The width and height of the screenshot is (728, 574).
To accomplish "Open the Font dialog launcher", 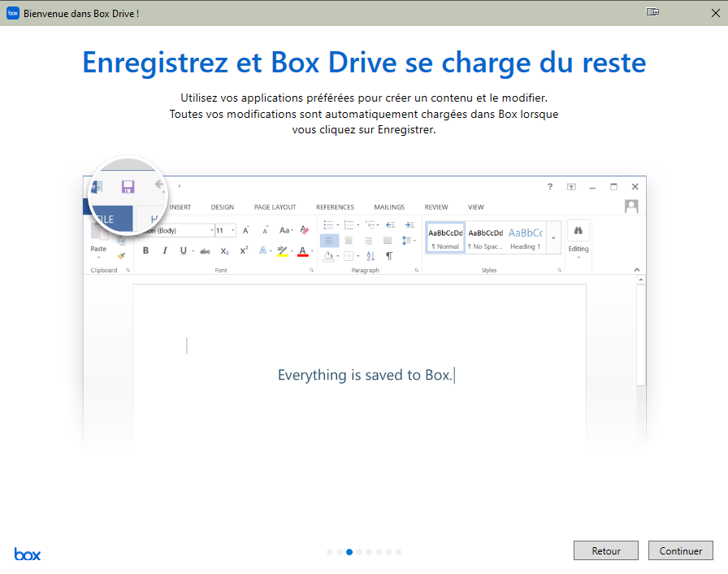I will tap(311, 270).
